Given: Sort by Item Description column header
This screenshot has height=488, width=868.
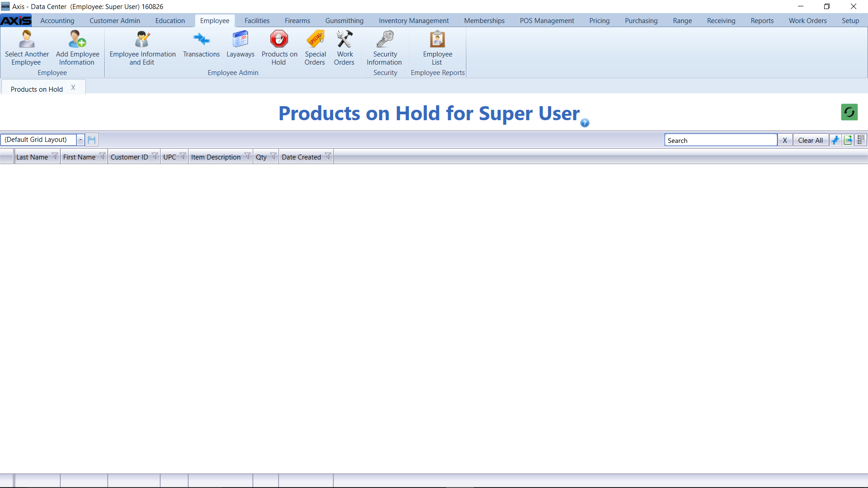Looking at the screenshot, I should [x=216, y=157].
